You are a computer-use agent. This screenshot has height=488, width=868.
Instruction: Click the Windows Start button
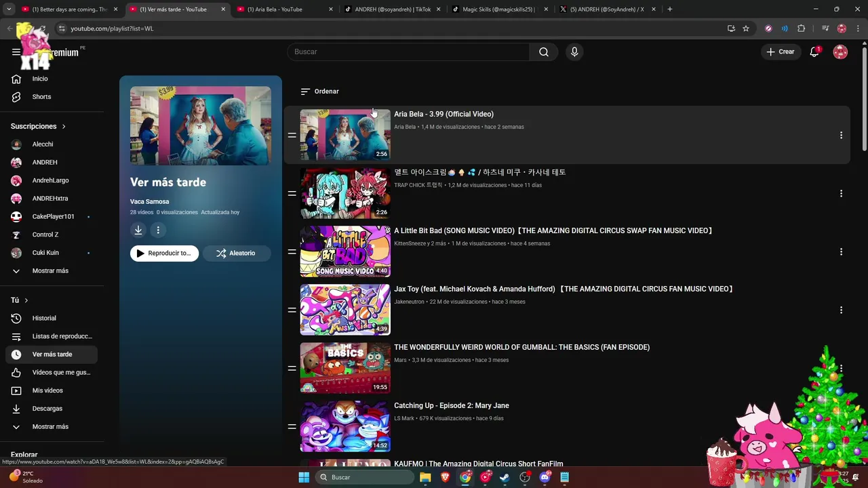click(304, 477)
